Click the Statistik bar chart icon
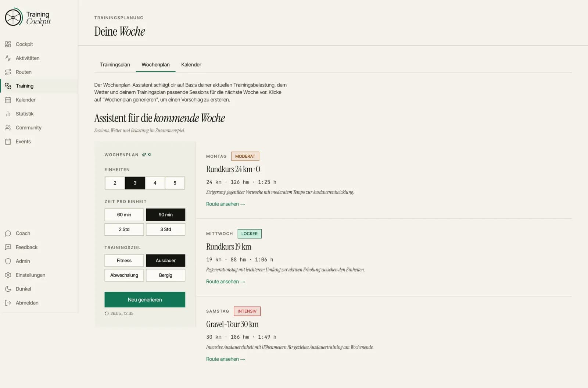This screenshot has width=588, height=388. 8,114
